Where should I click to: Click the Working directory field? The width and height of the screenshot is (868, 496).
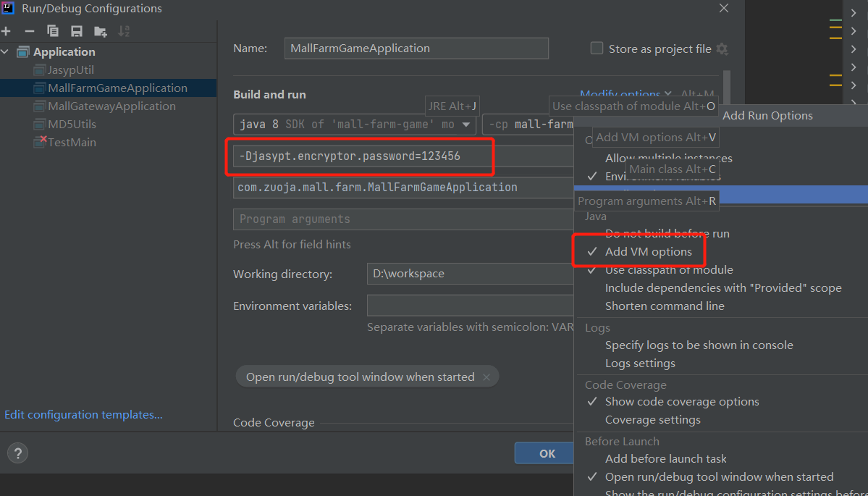pyautogui.click(x=470, y=274)
